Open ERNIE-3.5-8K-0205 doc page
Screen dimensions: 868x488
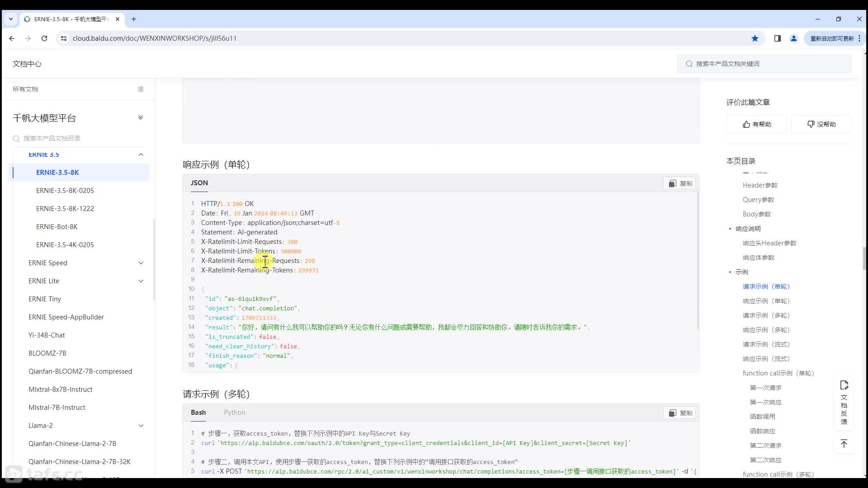click(x=65, y=190)
